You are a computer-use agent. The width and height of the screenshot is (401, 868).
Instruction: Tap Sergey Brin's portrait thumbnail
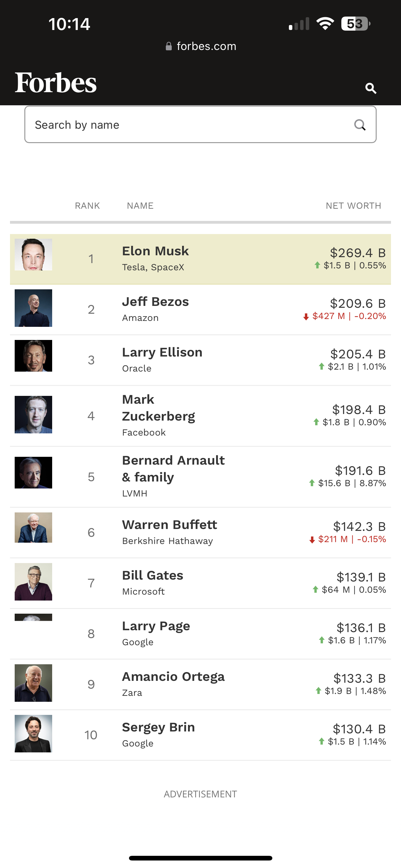pos(33,734)
